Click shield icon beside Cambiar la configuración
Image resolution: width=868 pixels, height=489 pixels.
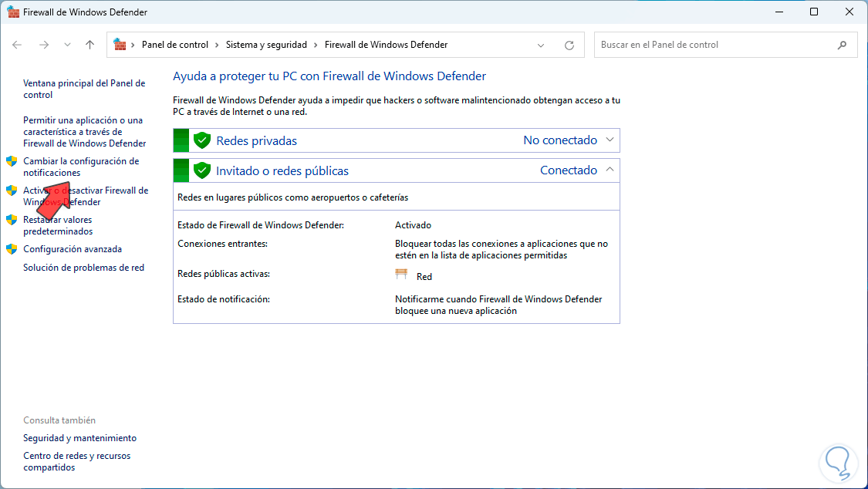click(x=12, y=161)
